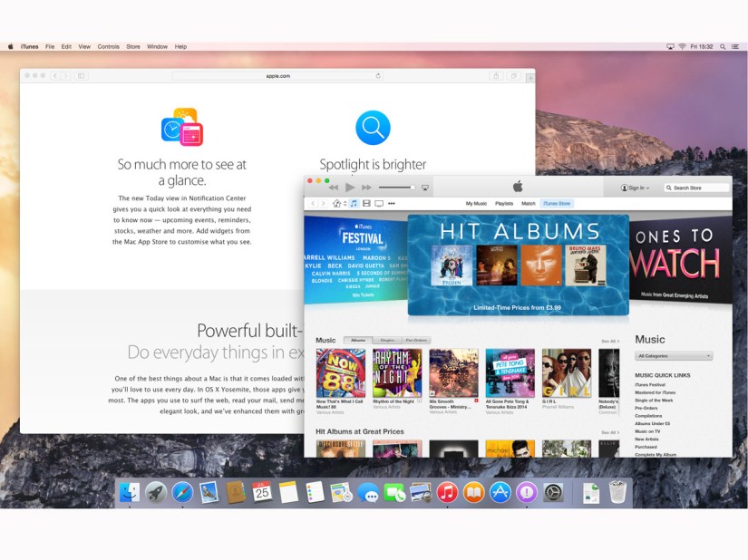This screenshot has width=748, height=560.
Task: Open the Sign In account dropdown
Action: click(635, 188)
